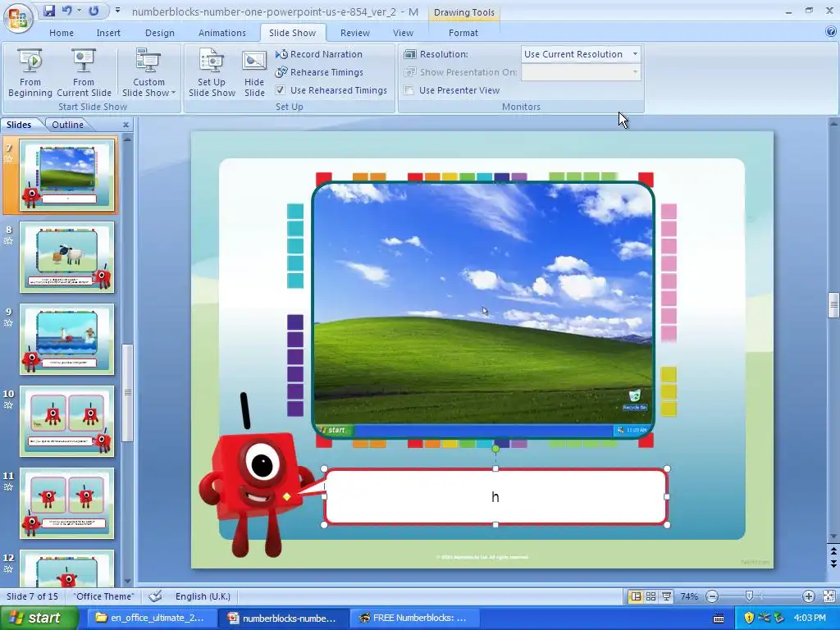Select slide 10 thumbnail

click(x=67, y=421)
